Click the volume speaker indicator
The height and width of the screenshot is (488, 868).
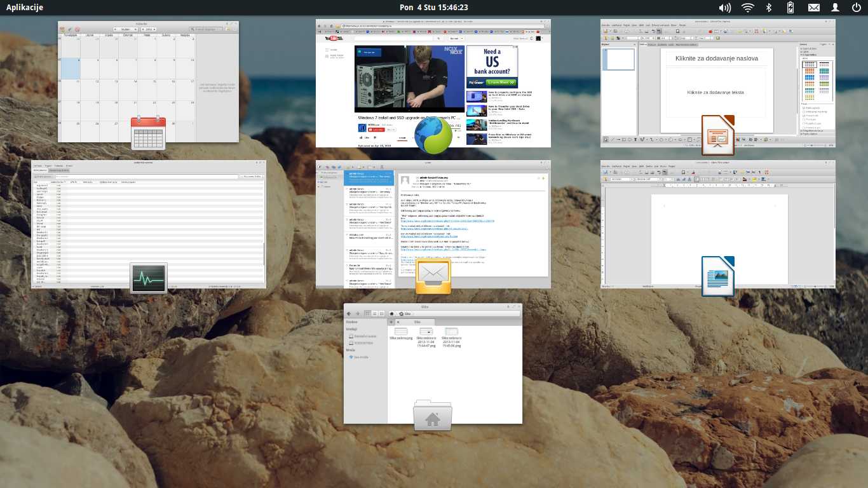tap(724, 8)
